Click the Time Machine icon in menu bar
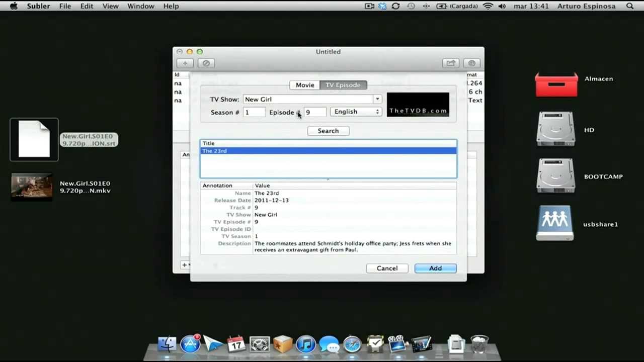This screenshot has width=644, height=362. [411, 6]
